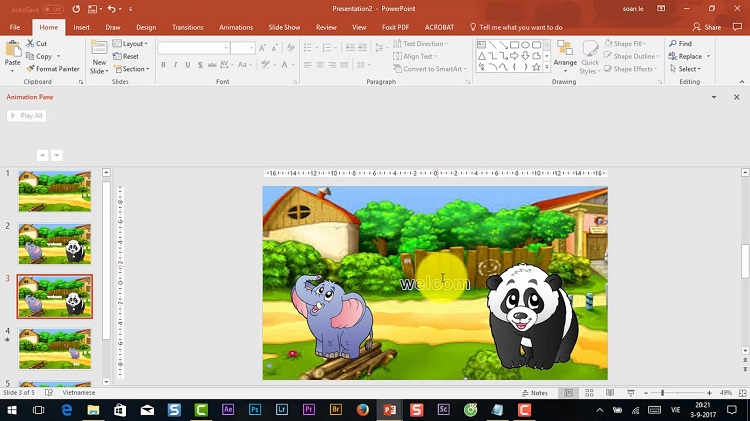
Task: Open File Explorer from taskbar
Action: point(93,410)
